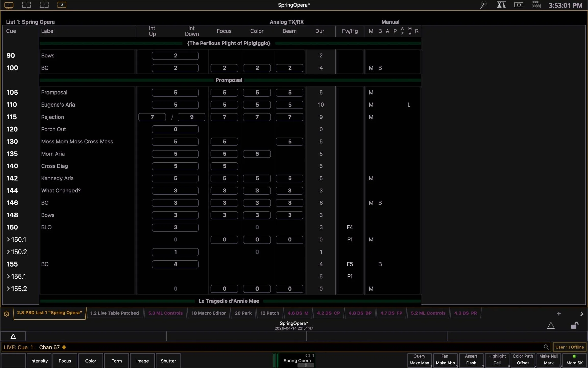Image resolution: width=588 pixels, height=368 pixels.
Task: Click the Color Path Offset softkey
Action: tap(523, 360)
